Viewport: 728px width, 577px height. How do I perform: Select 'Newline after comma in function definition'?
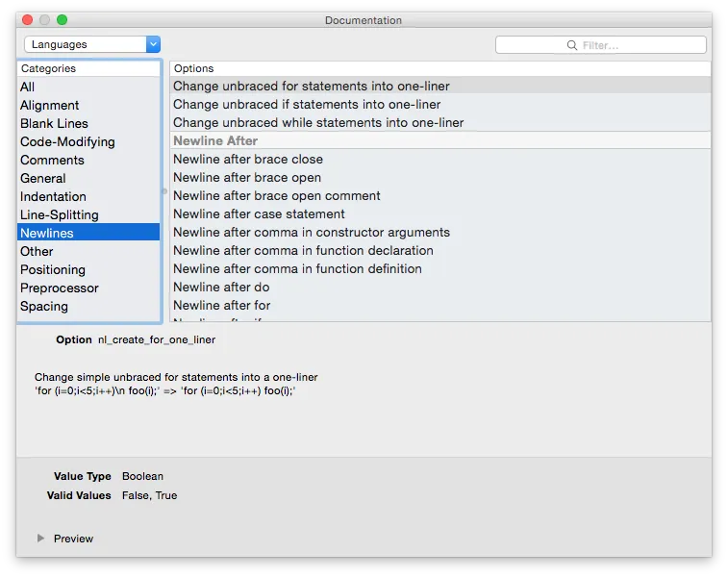click(440, 268)
